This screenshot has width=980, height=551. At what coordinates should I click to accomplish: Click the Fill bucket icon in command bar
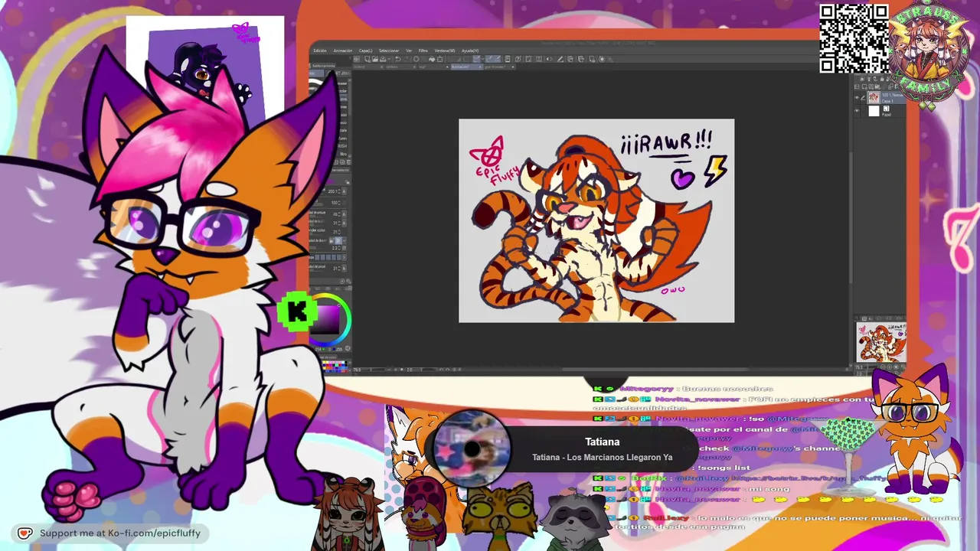click(431, 59)
